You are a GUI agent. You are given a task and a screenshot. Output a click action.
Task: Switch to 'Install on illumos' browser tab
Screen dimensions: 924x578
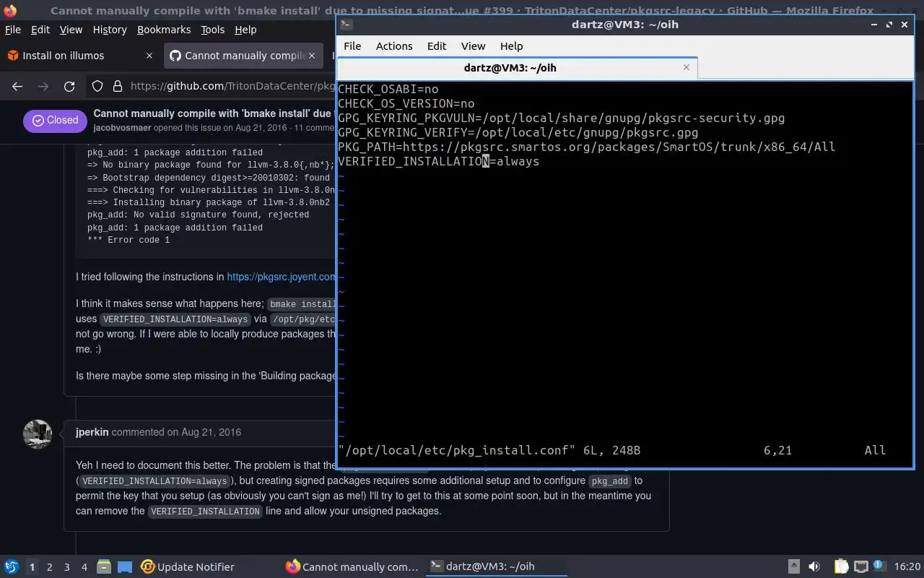79,56
